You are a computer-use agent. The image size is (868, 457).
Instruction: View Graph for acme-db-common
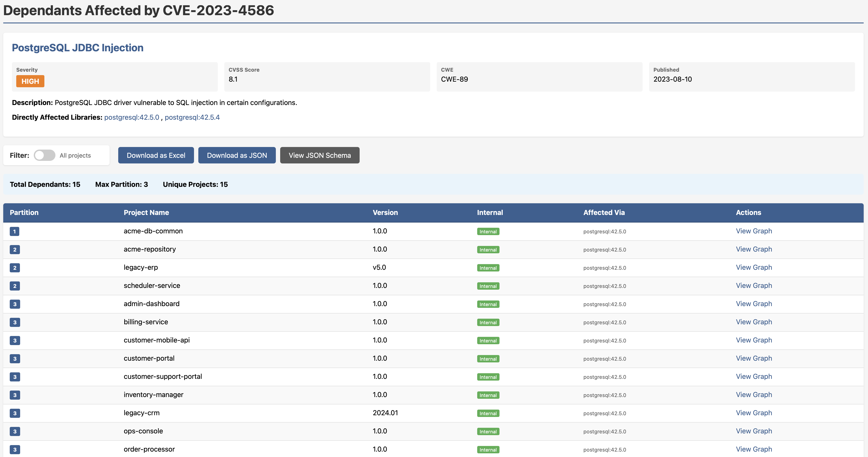[x=754, y=231]
